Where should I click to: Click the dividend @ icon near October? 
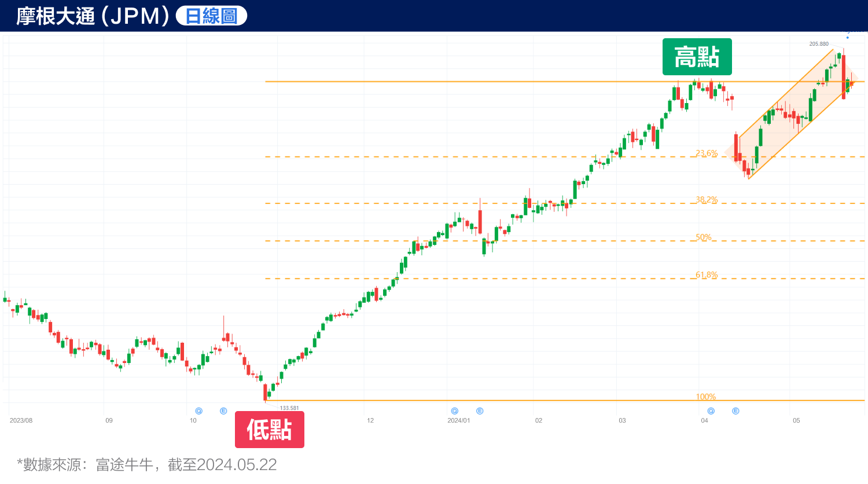[x=198, y=410]
